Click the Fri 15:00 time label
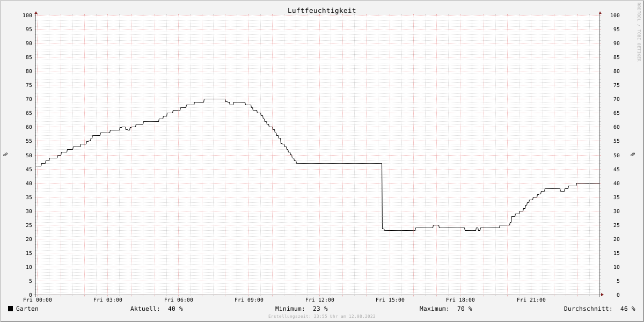The image size is (644, 322). [x=390, y=300]
